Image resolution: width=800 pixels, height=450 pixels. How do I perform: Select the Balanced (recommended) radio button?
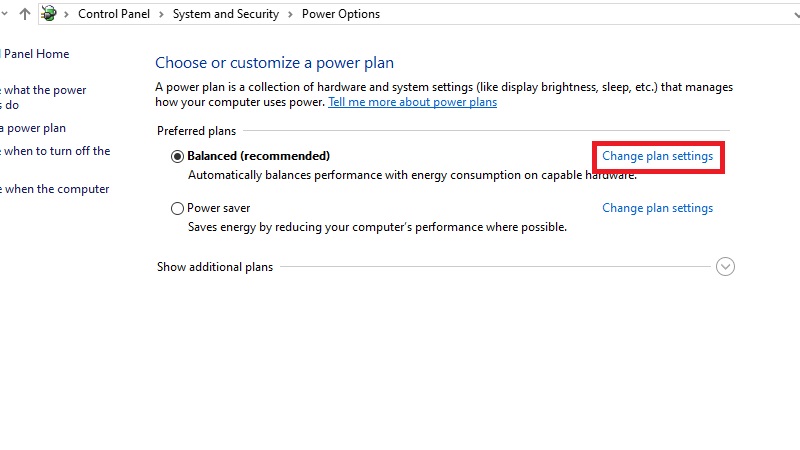coord(178,156)
